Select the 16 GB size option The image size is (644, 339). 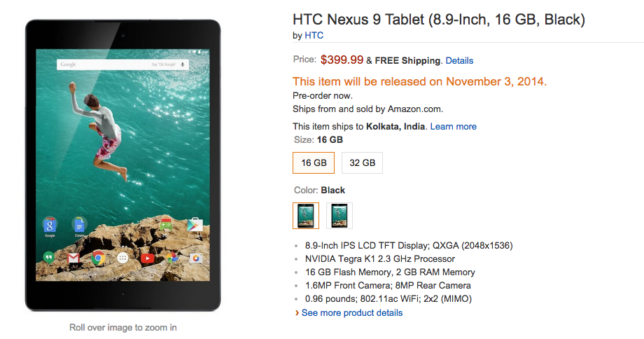[x=313, y=163]
